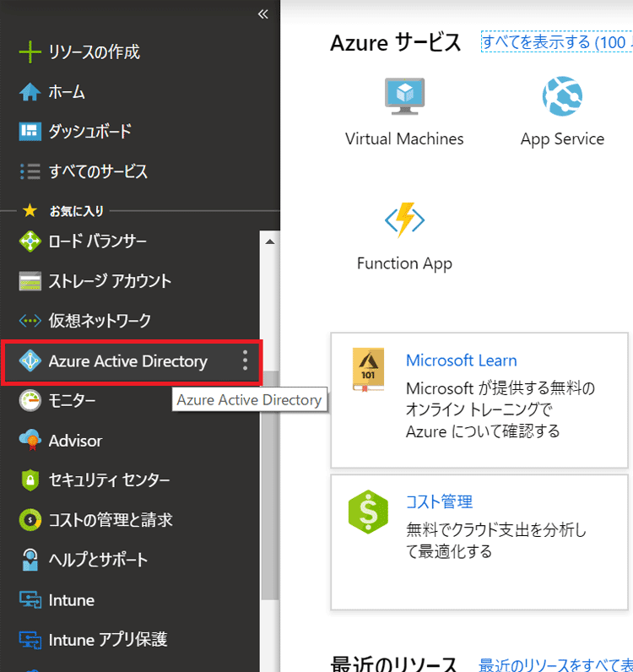Click the Home house icon

point(30,92)
